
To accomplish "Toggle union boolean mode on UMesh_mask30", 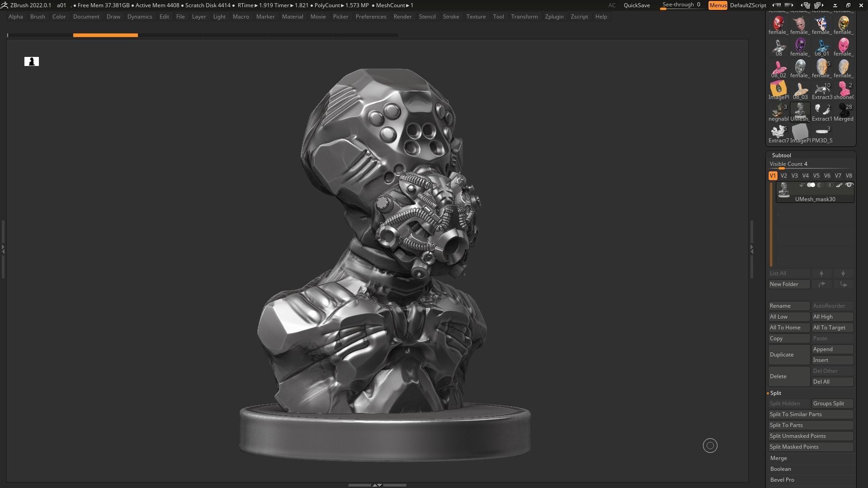I will [811, 185].
